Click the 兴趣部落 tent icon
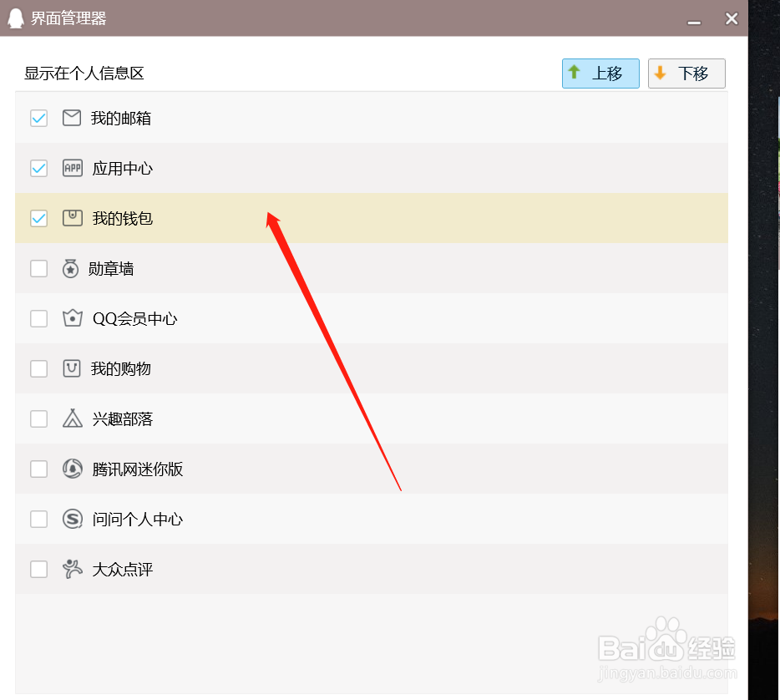 pos(71,418)
